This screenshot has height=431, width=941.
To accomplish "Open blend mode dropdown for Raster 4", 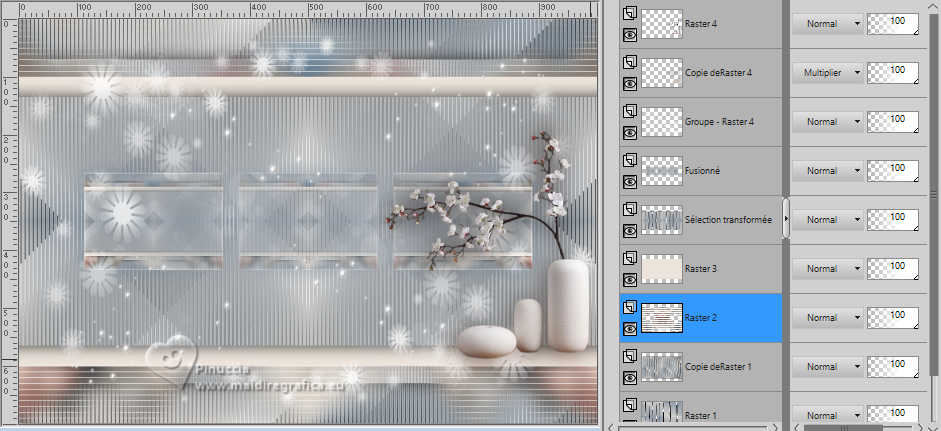I will (827, 24).
